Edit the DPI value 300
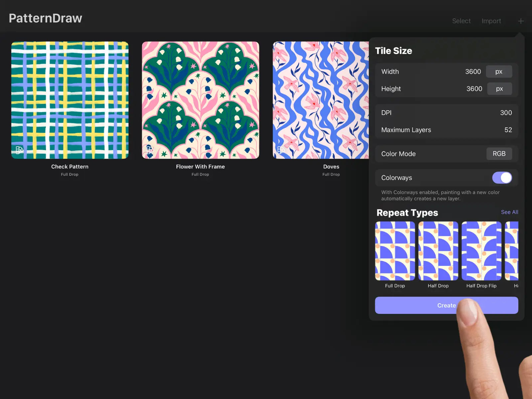This screenshot has height=399, width=532. [x=506, y=113]
